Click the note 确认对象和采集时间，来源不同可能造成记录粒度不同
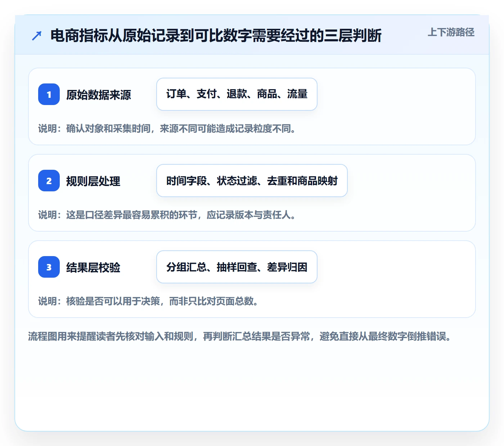The image size is (504, 446). (167, 129)
